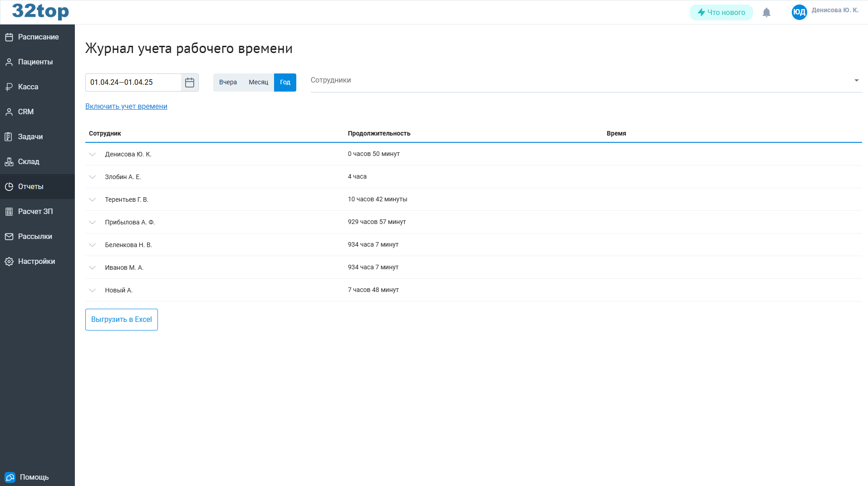Screen dimensions: 868x486
Task: Click the Склад boxes icon
Action: tap(9, 162)
